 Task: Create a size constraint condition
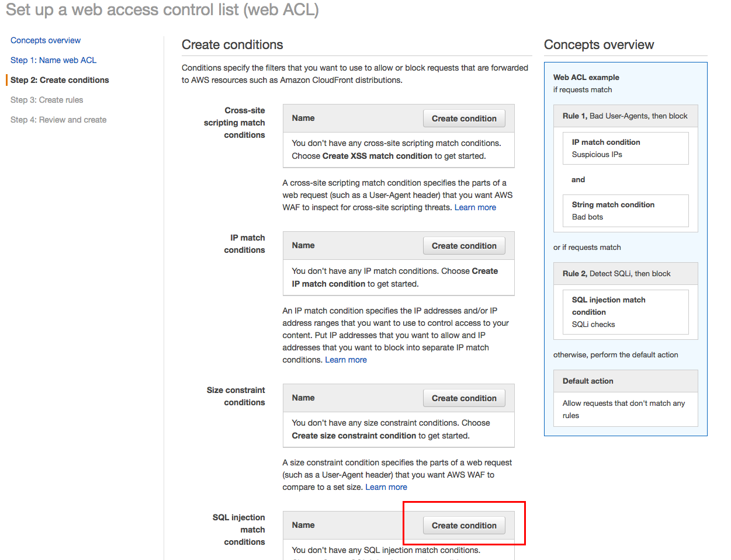[x=464, y=398]
